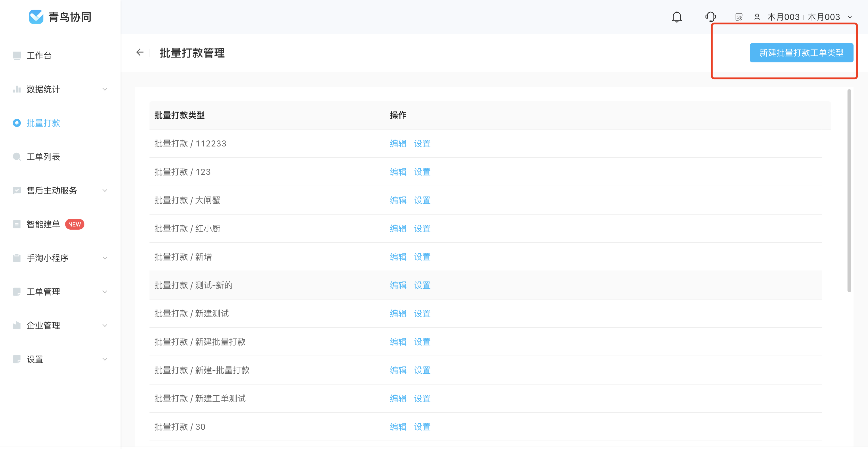Open settings for 测试-新的 type
This screenshot has width=868, height=449.
tap(422, 285)
